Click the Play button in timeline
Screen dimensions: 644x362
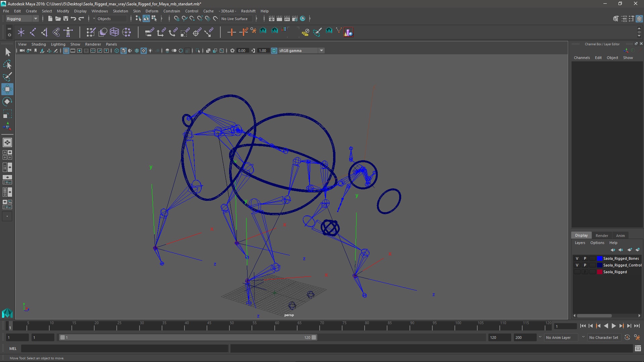(x=614, y=326)
